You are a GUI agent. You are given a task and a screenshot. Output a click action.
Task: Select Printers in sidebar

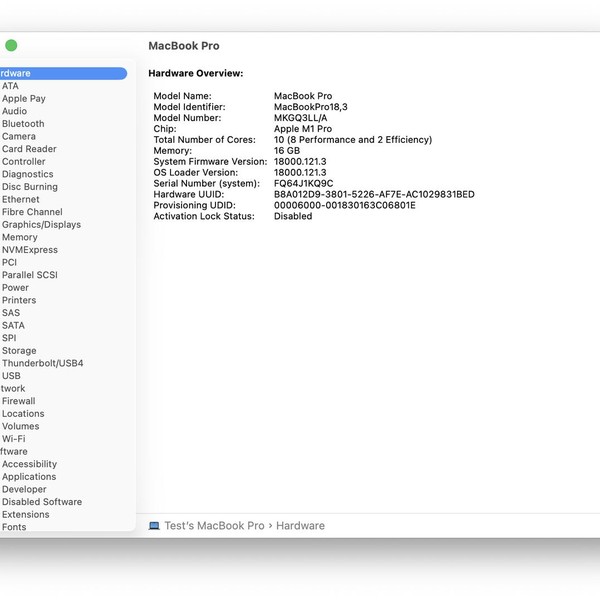[19, 300]
